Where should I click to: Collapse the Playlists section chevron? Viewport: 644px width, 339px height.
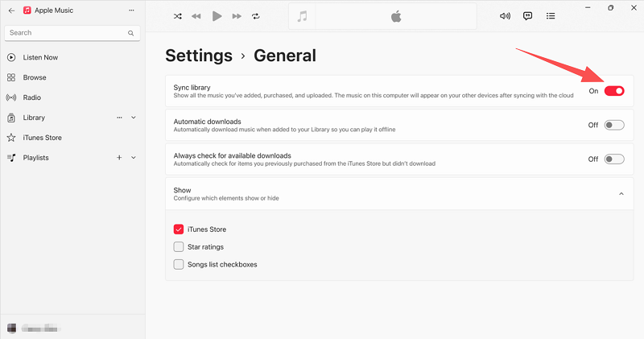coord(134,157)
